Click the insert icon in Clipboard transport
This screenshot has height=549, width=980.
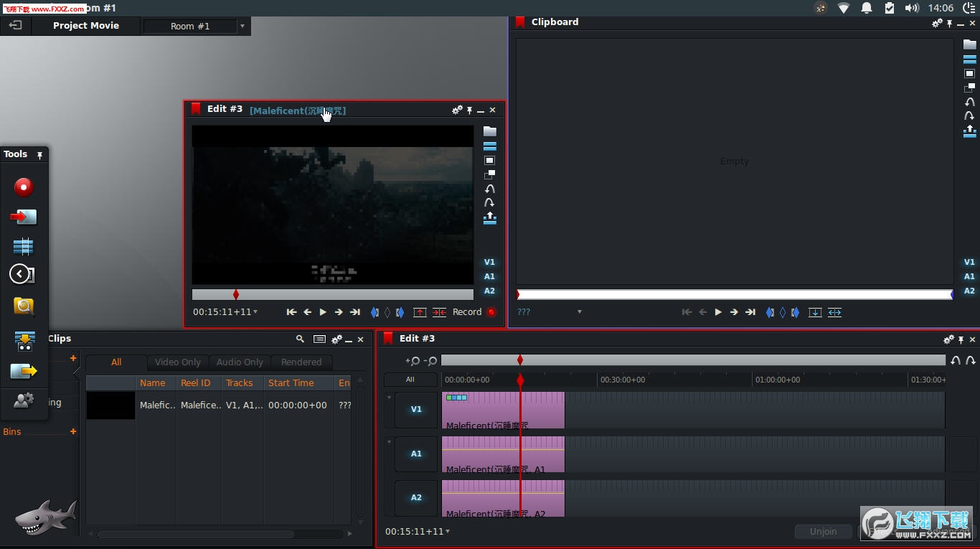point(815,312)
